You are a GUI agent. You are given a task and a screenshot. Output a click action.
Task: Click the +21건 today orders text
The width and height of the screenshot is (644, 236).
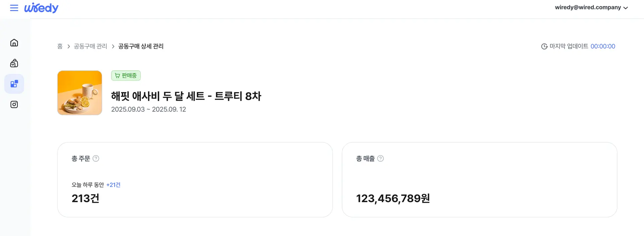[x=113, y=185]
